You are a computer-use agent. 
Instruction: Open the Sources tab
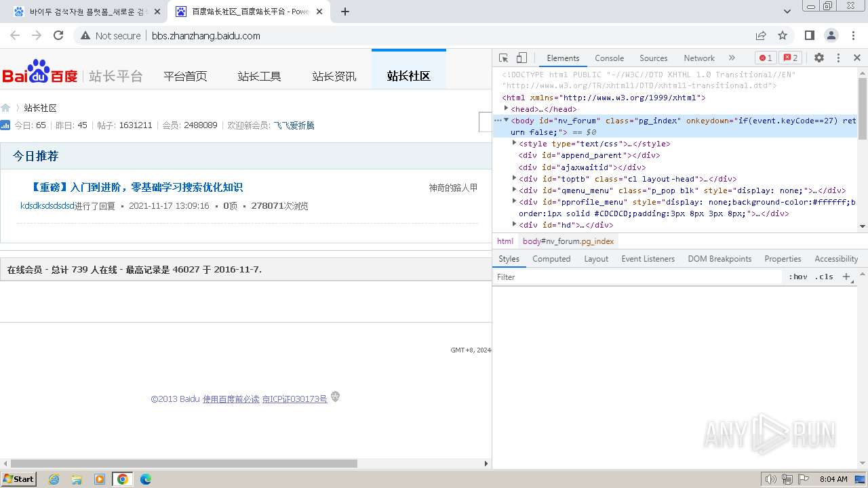tap(653, 58)
